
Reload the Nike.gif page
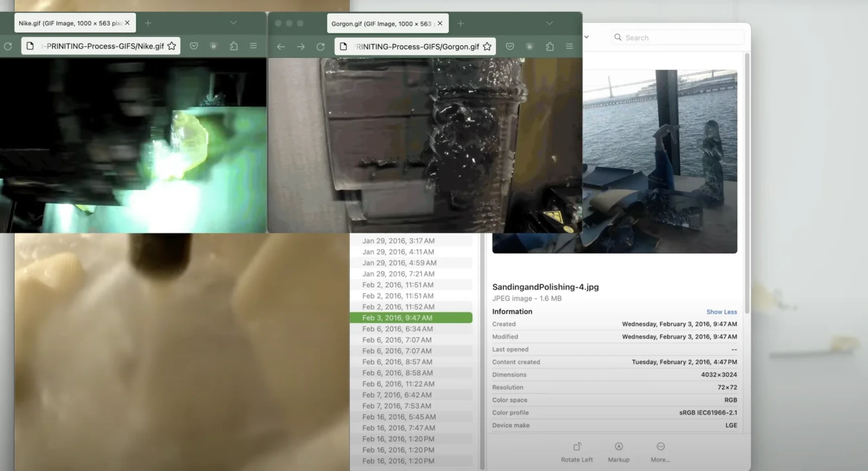click(8, 46)
